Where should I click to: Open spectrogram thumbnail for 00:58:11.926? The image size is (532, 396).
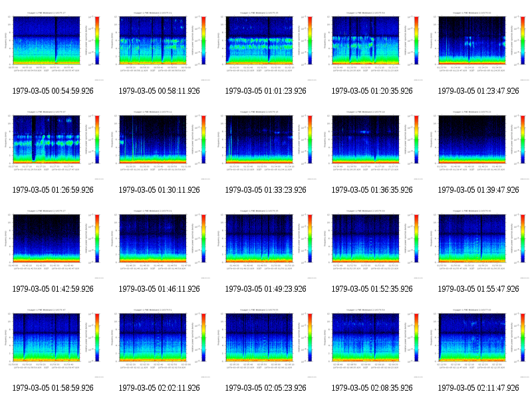159,45
